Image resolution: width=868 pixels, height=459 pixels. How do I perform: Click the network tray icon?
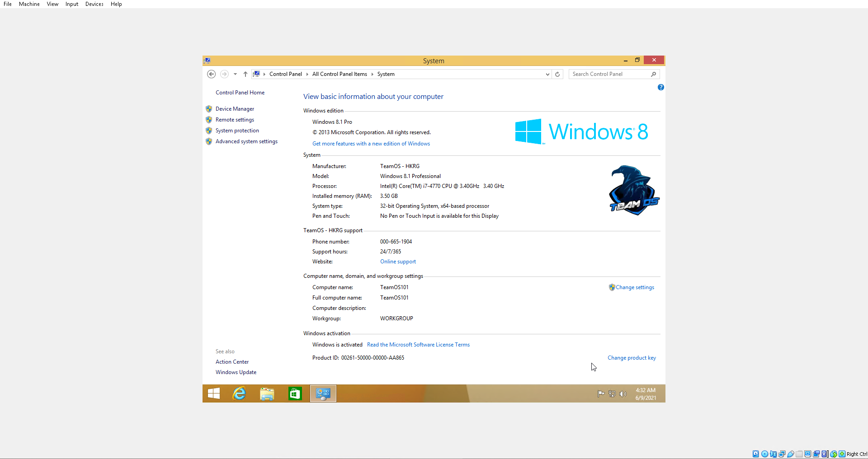tap(612, 394)
